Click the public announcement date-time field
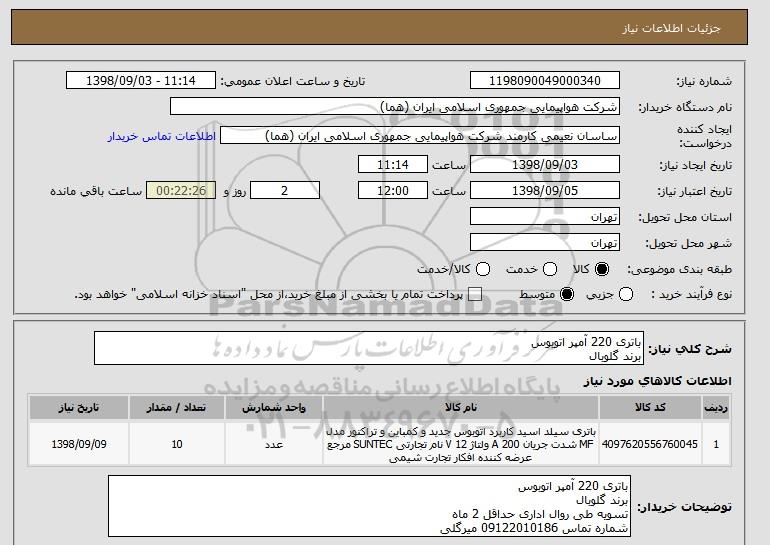Viewport: 770px width, 545px height. click(x=141, y=81)
